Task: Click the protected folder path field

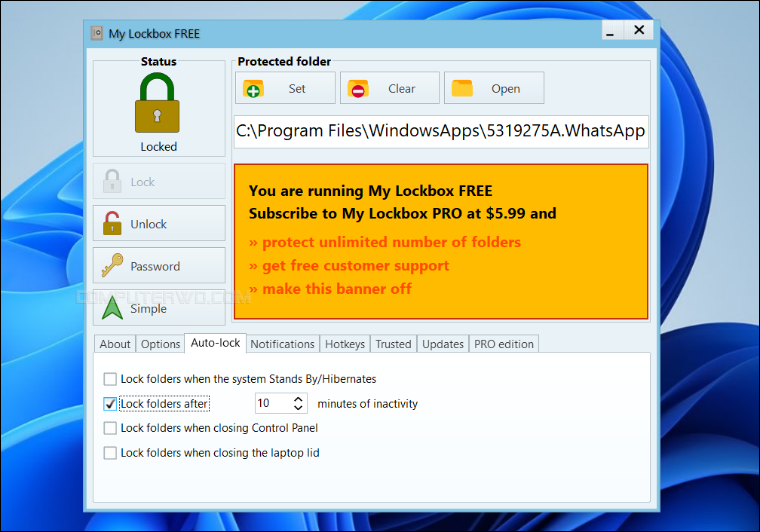Action: click(x=440, y=132)
